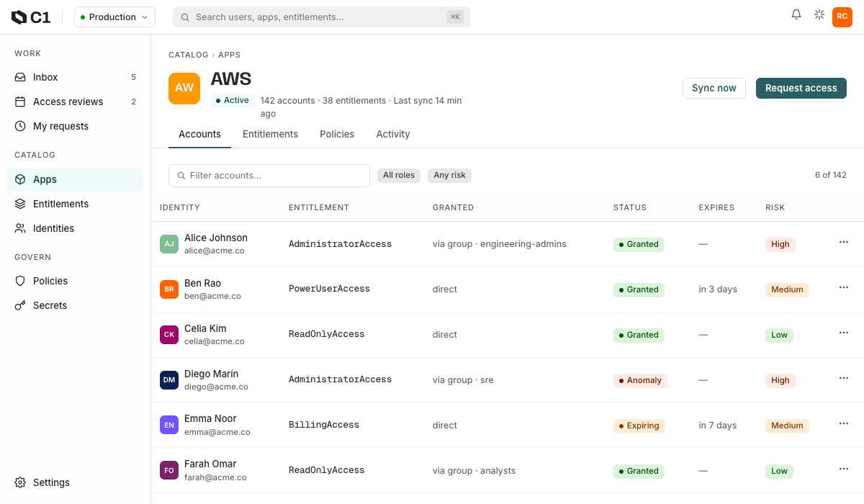Open the notifications bell icon
The height and width of the screenshot is (504, 864).
pos(796,14)
